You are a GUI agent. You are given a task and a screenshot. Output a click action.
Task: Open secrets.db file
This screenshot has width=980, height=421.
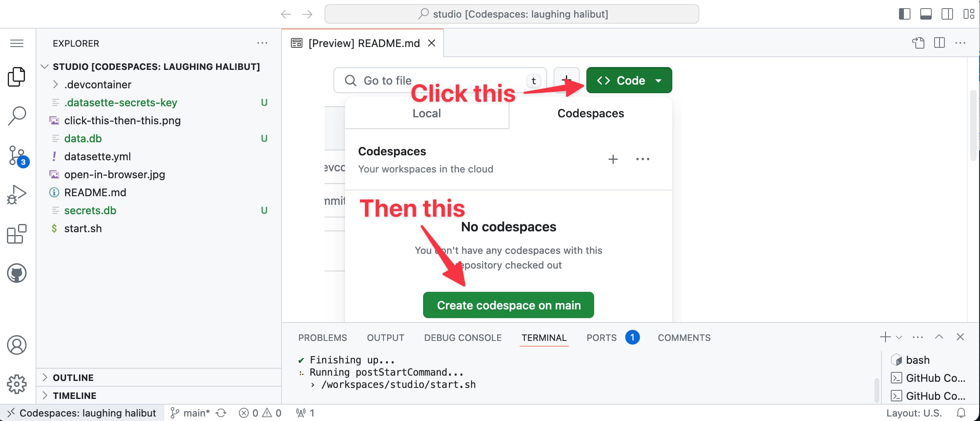coord(159,210)
